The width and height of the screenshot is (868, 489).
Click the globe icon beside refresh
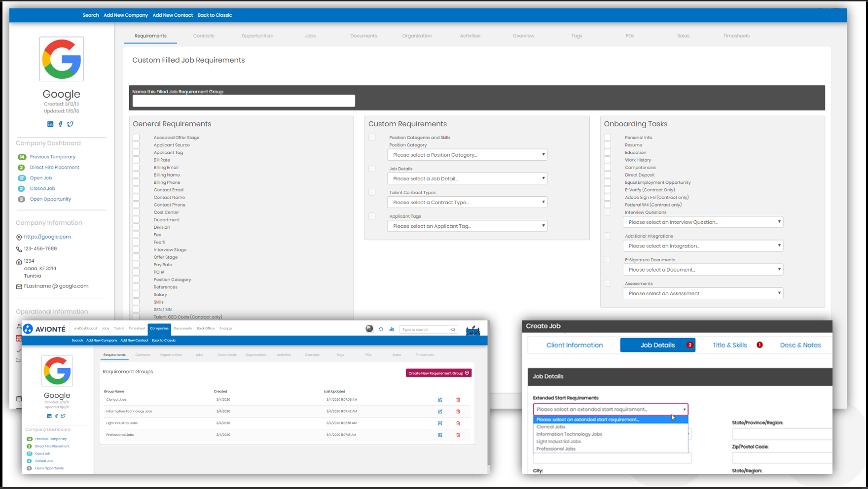369,329
